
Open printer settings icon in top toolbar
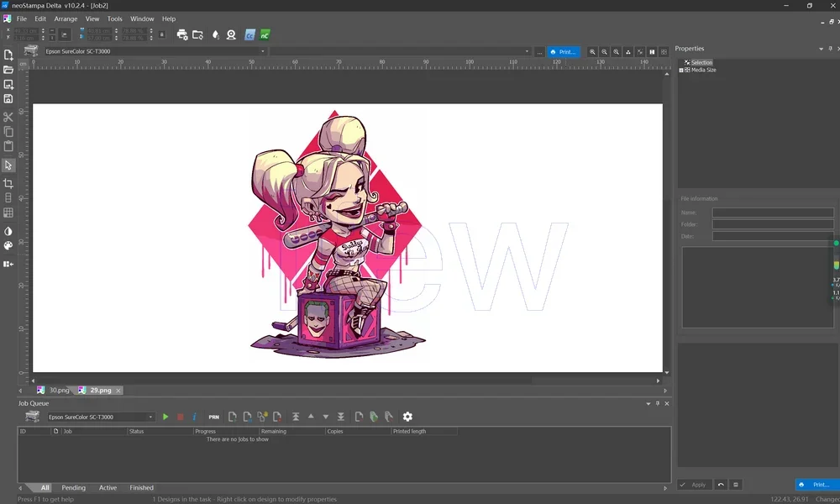[181, 34]
